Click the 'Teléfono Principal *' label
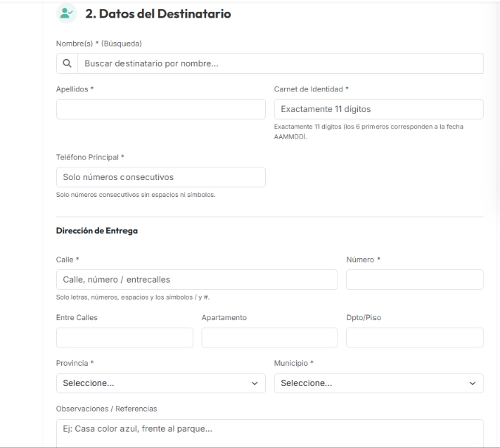 [x=90, y=158]
